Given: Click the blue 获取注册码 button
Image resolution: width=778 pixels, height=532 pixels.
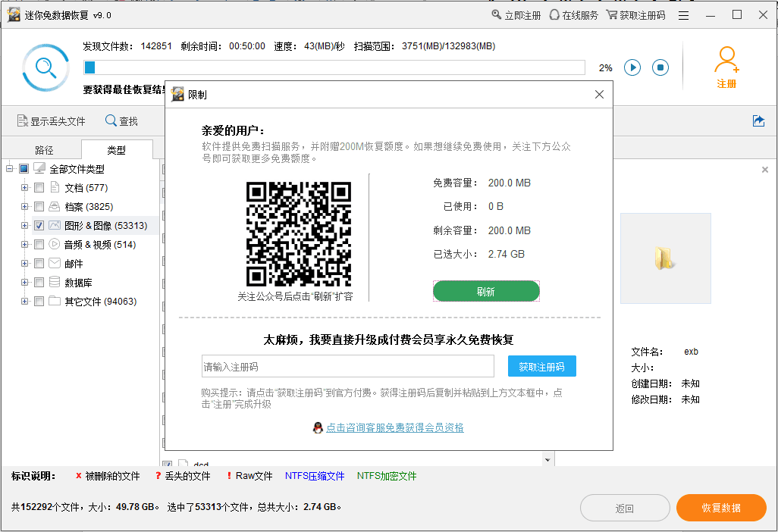Looking at the screenshot, I should coord(542,366).
